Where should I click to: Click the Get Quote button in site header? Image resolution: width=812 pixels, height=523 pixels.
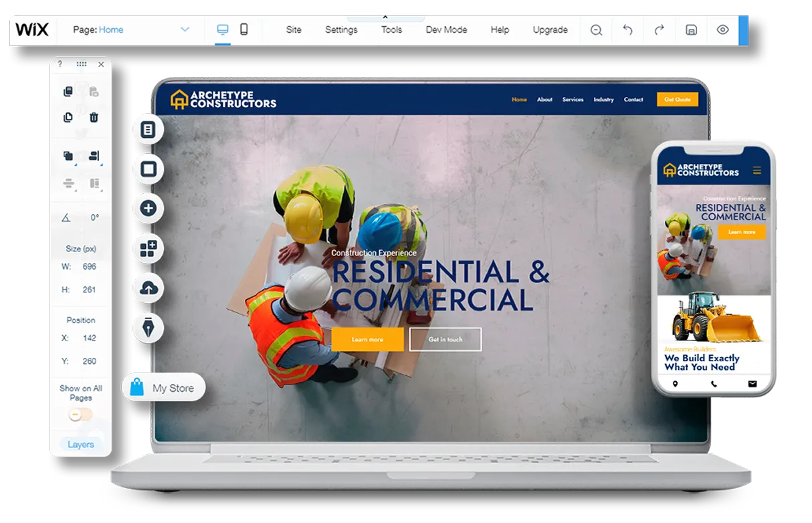click(677, 100)
